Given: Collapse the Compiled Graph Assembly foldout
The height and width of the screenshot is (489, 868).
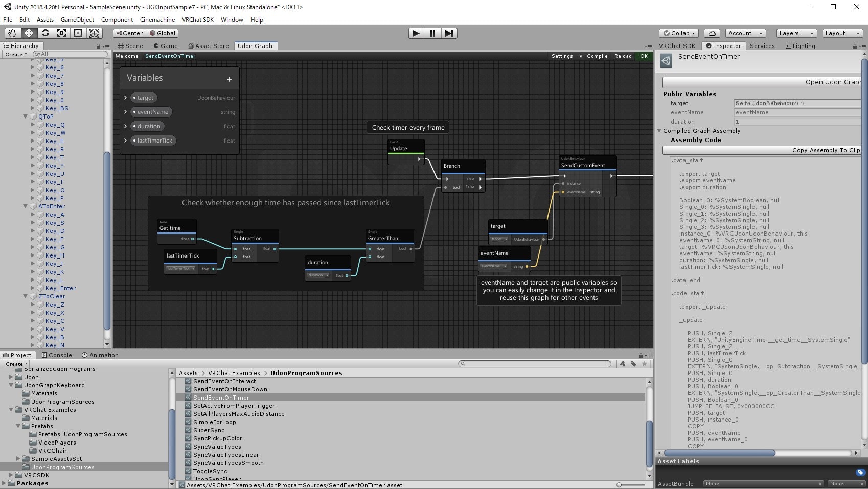Looking at the screenshot, I should tap(659, 131).
